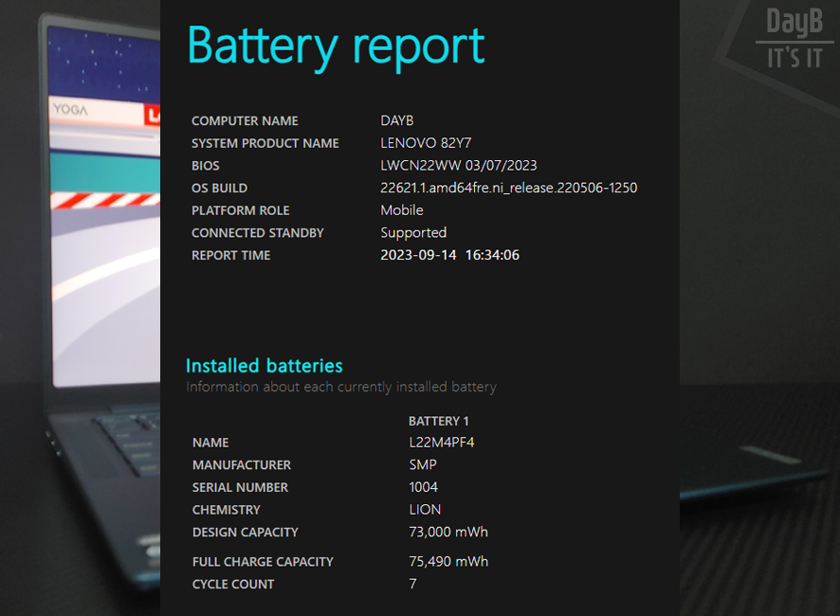
Task: Click the cycle count value 7
Action: 412,585
